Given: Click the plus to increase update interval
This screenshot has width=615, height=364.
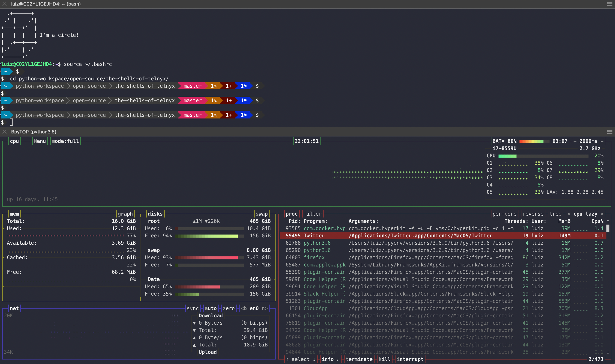Looking at the screenshot, I should pyautogui.click(x=575, y=141).
